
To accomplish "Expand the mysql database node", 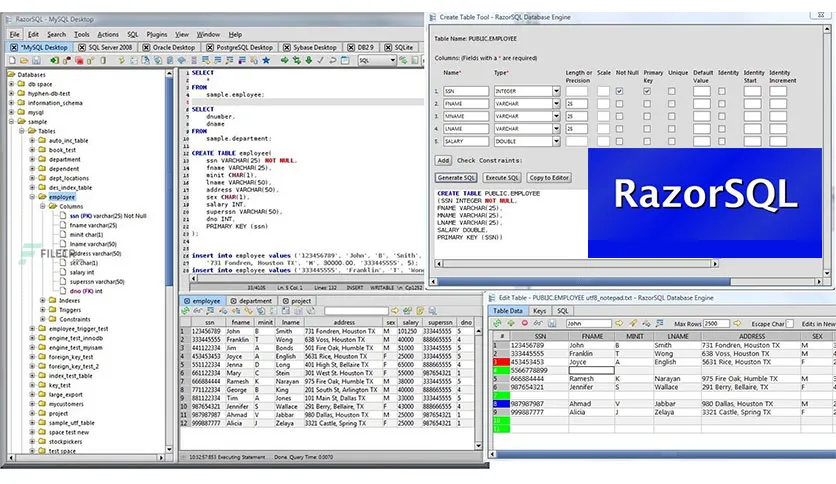I will coord(12,112).
